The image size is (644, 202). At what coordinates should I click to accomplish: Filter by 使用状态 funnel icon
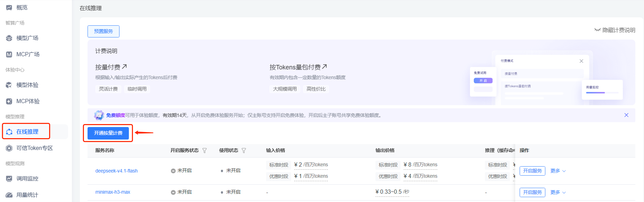pos(244,151)
